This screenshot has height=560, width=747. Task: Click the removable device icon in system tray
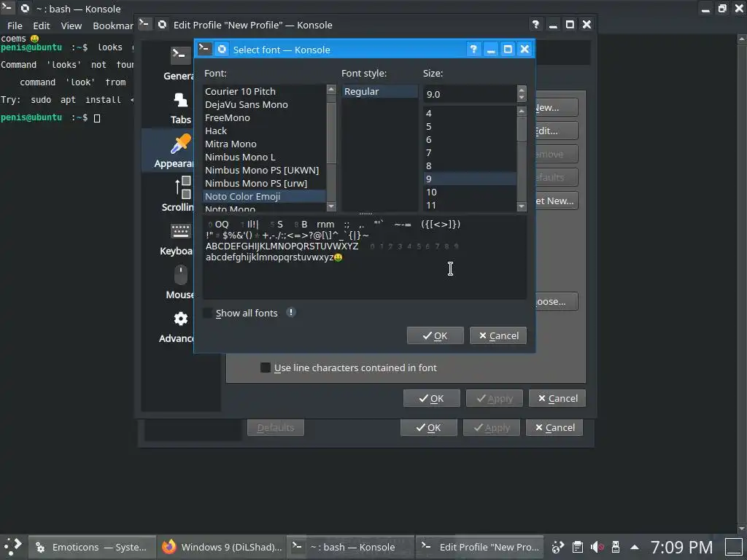[x=616, y=547]
